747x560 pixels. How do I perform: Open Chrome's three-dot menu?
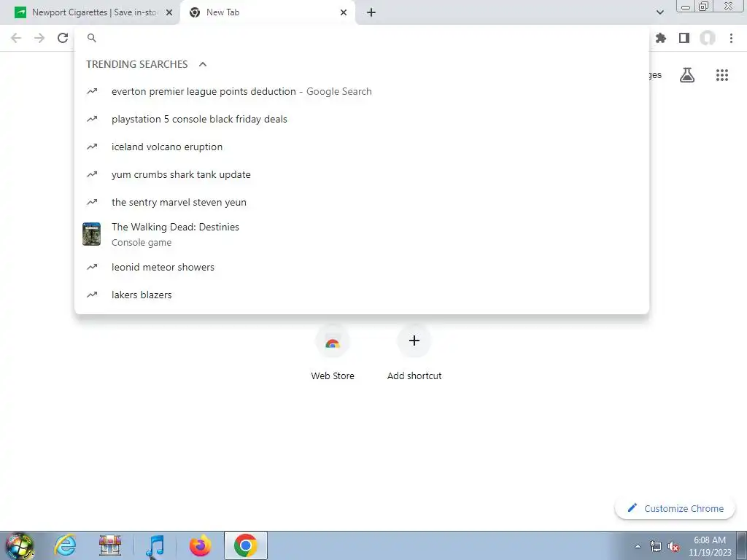[x=731, y=38]
